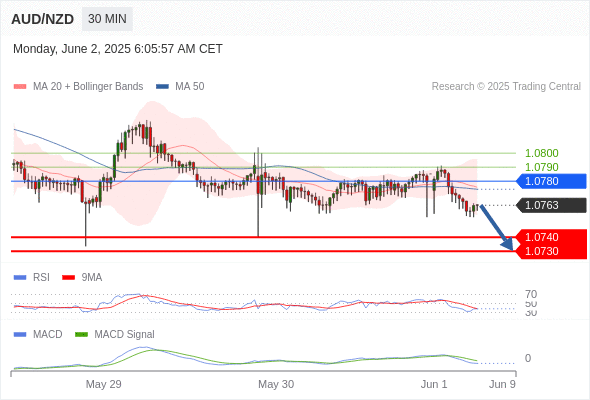
Task: Toggle the MA 50 legend entry
Action: coord(180,87)
